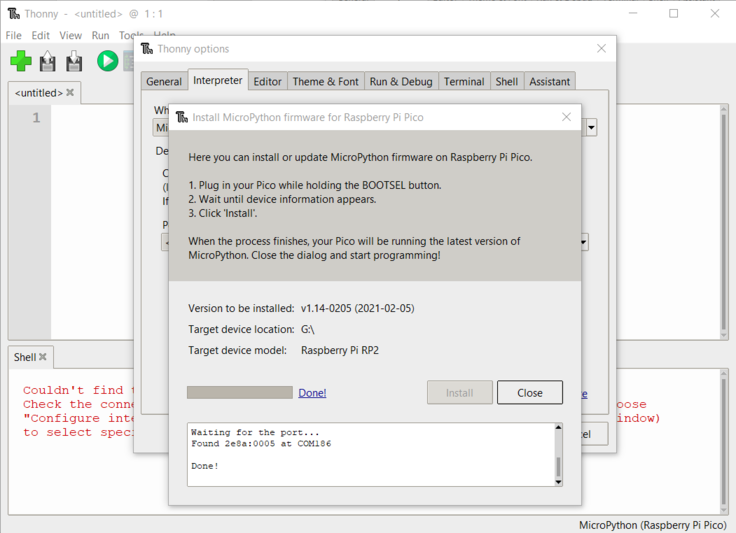Open the File menu
Image resolution: width=736 pixels, height=533 pixels.
[13, 36]
